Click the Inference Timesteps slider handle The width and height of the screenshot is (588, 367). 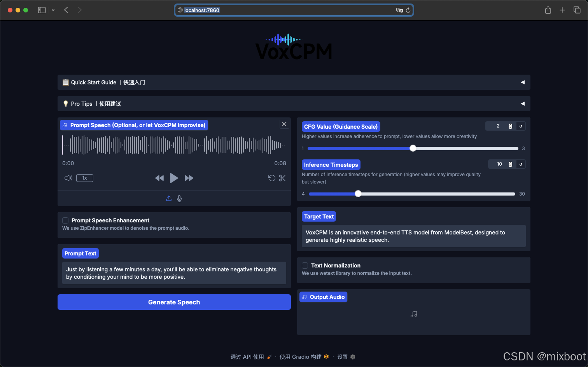click(358, 194)
